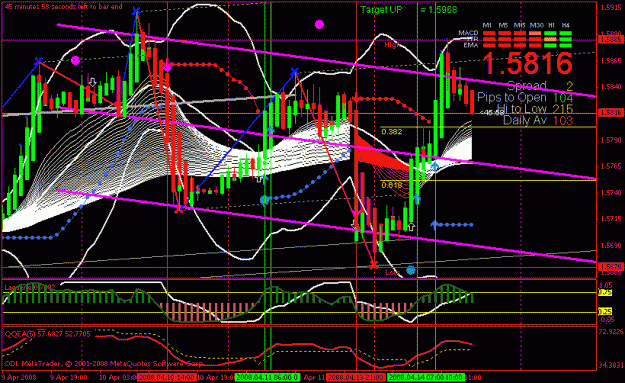Select the Spread label
The width and height of the screenshot is (625, 383).
[526, 85]
